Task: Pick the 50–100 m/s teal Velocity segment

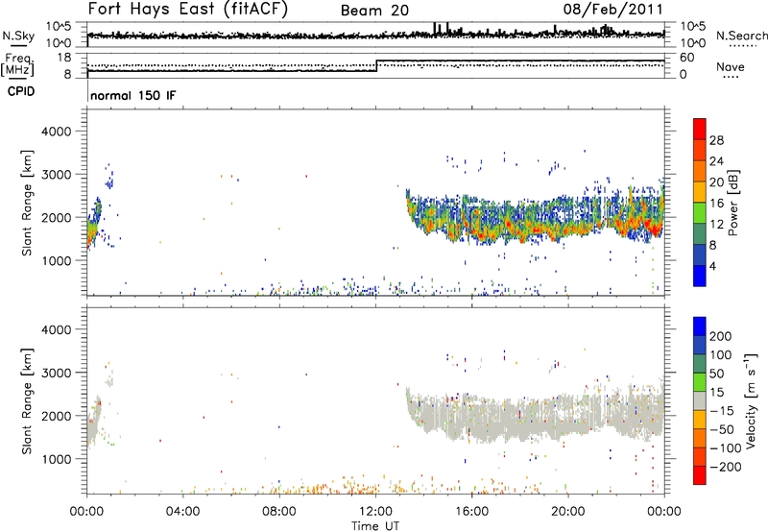Action: [x=700, y=364]
